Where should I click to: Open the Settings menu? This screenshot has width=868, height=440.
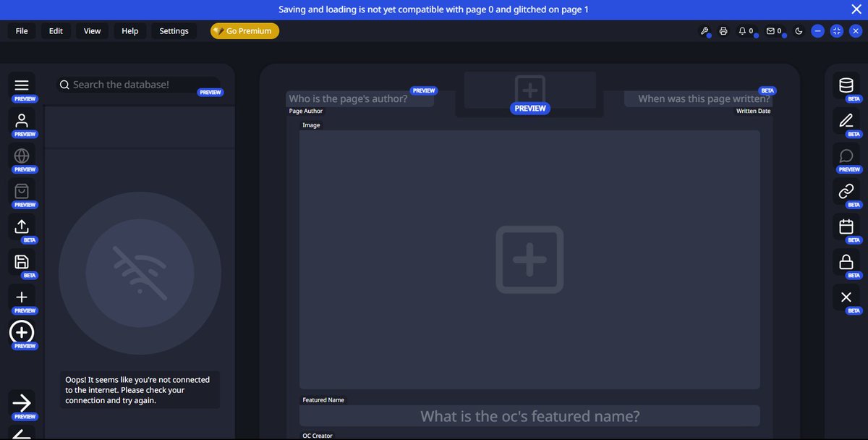pos(174,31)
